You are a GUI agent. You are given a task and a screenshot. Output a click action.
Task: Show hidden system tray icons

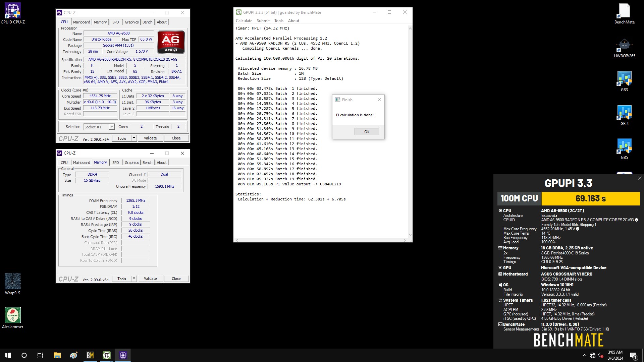(x=585, y=355)
